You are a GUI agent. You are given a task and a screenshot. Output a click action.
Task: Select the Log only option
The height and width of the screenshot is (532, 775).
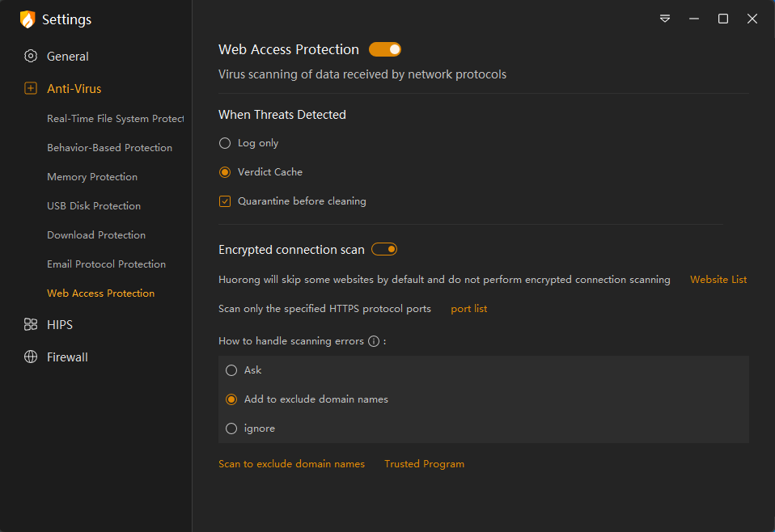point(225,143)
